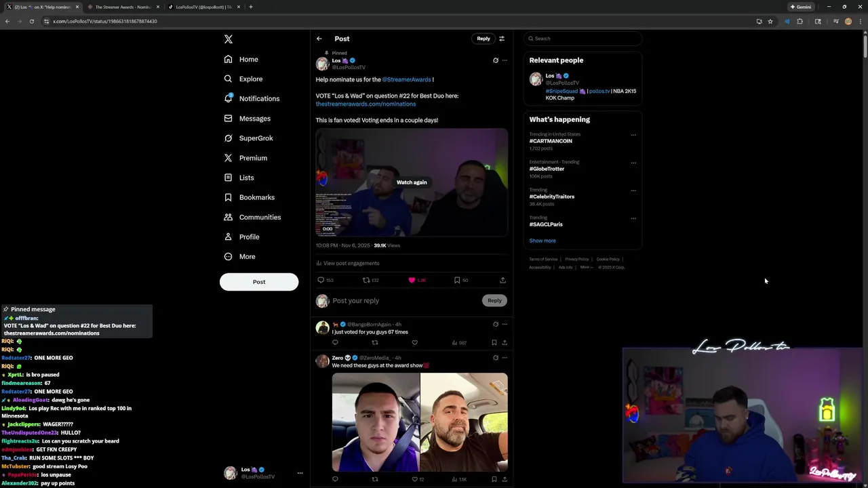Open the two-faces image in Zero reply
This screenshot has height=488, width=868.
tap(420, 422)
